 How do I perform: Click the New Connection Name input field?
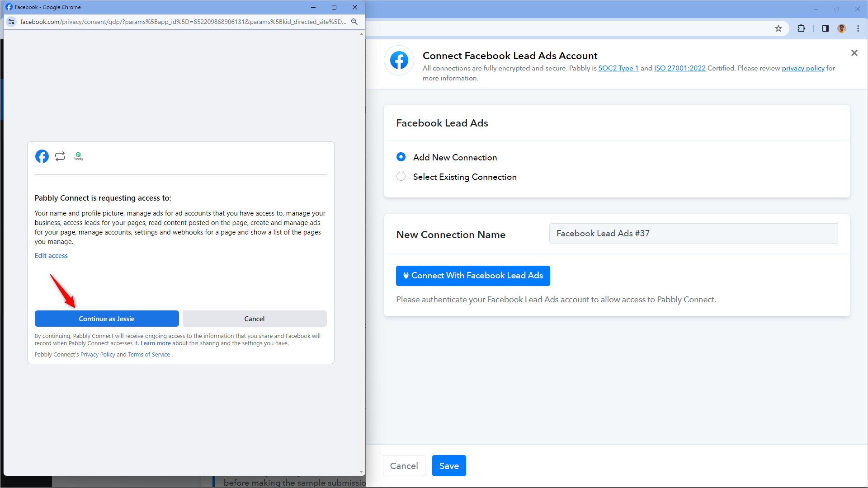coord(693,234)
